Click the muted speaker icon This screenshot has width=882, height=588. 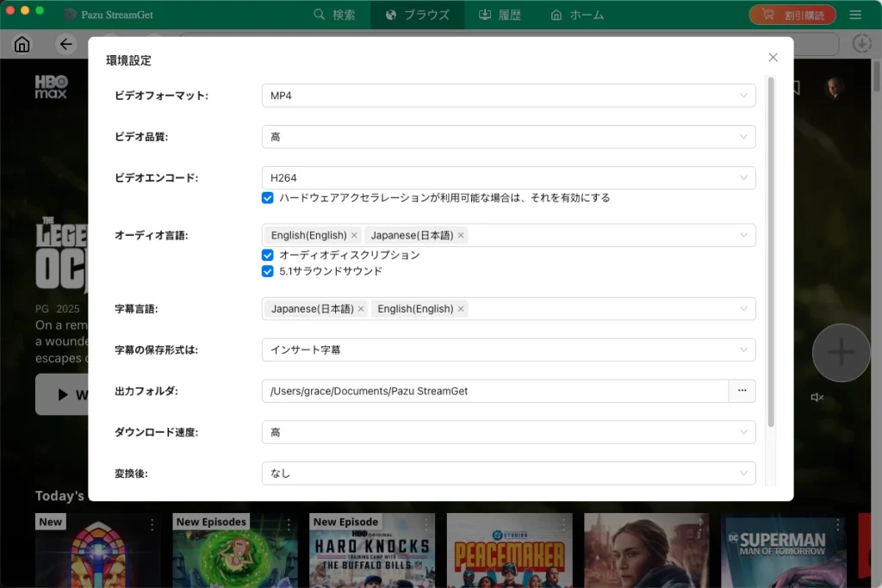tap(817, 398)
